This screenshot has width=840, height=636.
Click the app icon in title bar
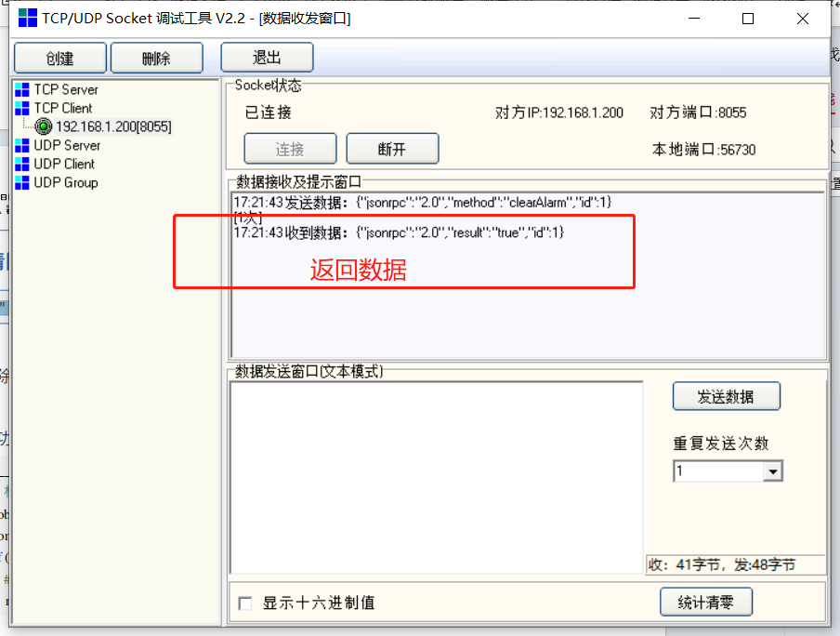[x=28, y=19]
